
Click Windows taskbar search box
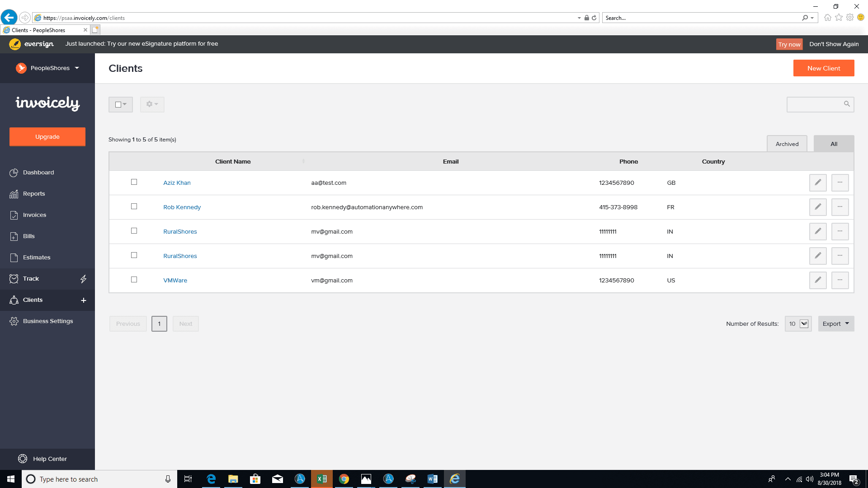tap(99, 479)
